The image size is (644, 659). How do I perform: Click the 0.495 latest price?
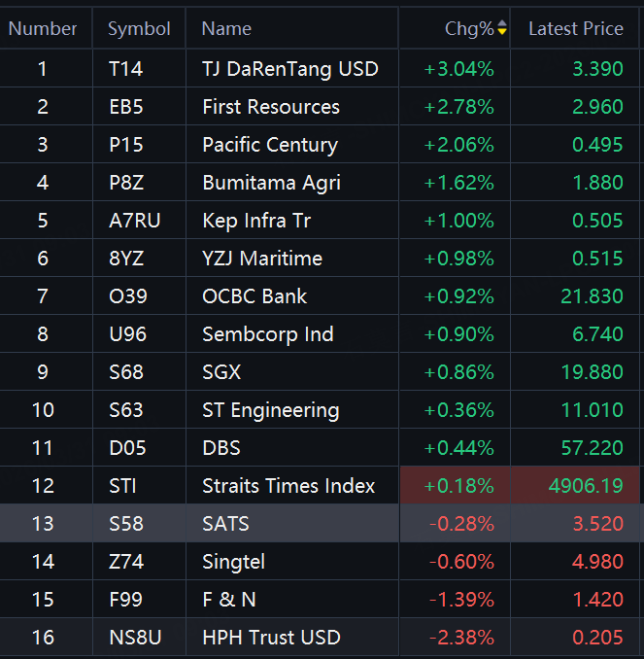pos(597,145)
